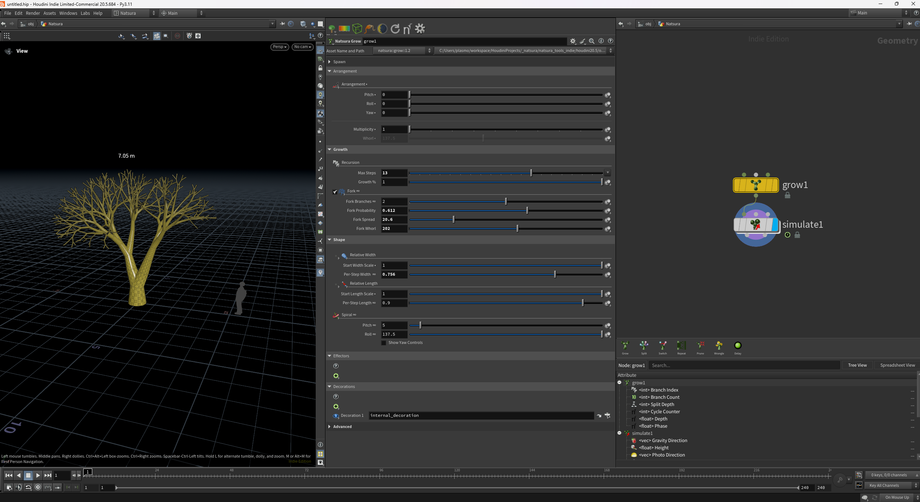The width and height of the screenshot is (920, 502).
Task: Click the Wrangle node shelf icon
Action: (719, 346)
